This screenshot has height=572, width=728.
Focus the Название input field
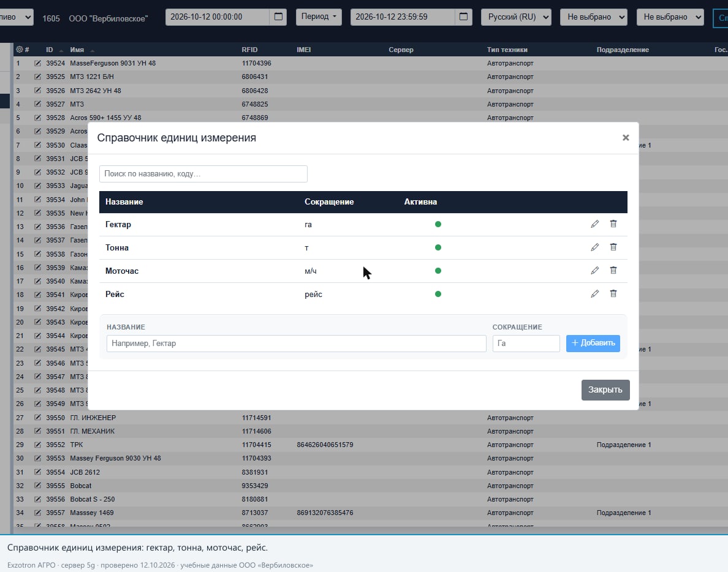(x=296, y=344)
